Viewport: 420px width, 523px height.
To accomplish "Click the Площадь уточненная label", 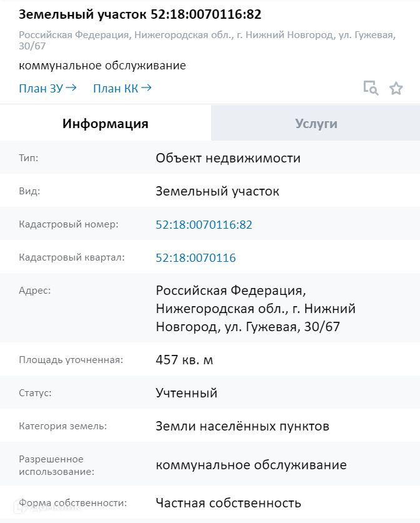I will pyautogui.click(x=71, y=360).
